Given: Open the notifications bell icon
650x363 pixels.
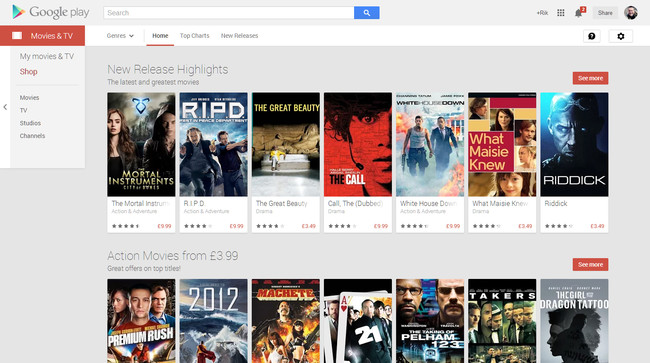Looking at the screenshot, I should coord(579,13).
